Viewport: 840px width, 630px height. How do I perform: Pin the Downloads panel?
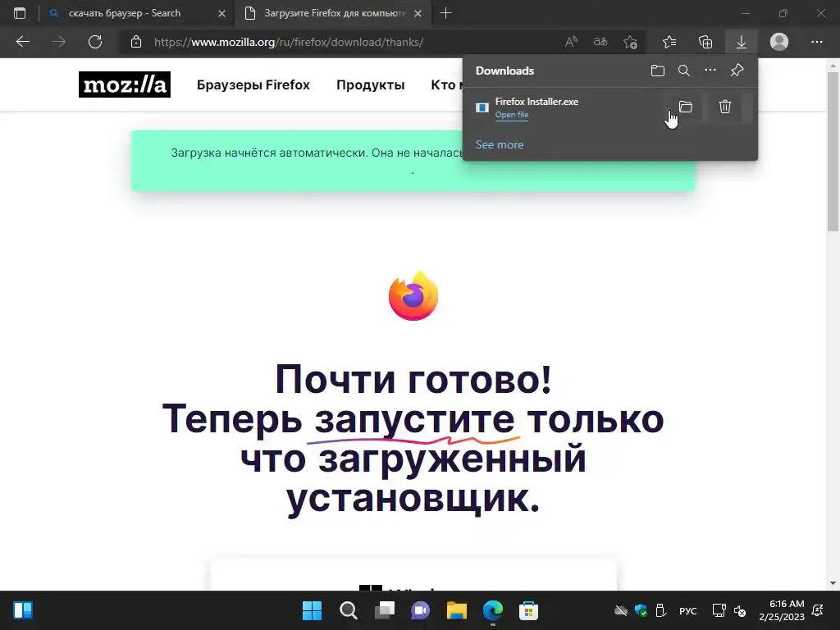click(x=737, y=71)
